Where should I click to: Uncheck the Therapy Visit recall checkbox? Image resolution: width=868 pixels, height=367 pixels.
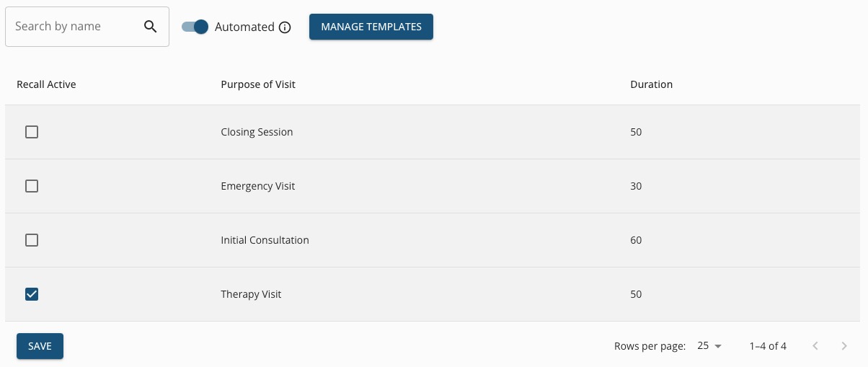click(x=32, y=294)
